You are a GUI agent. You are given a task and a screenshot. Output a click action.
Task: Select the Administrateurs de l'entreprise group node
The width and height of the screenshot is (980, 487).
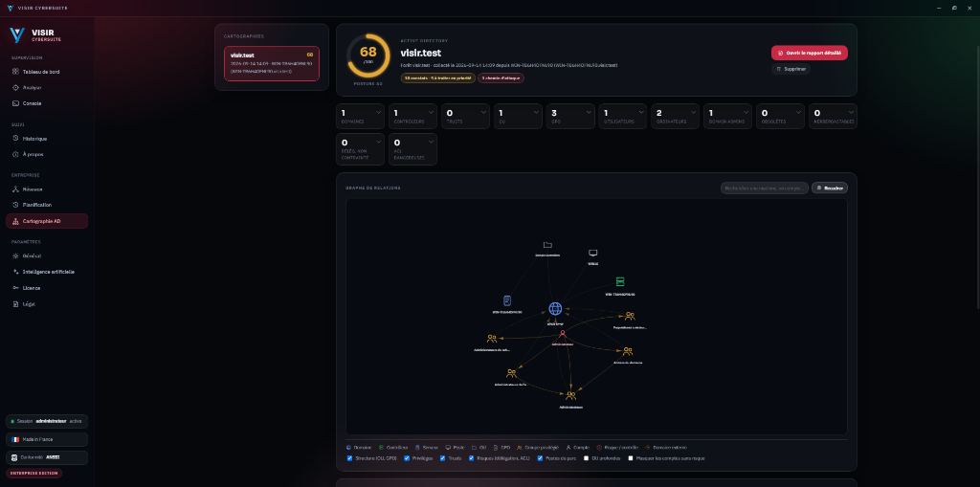[x=511, y=373]
